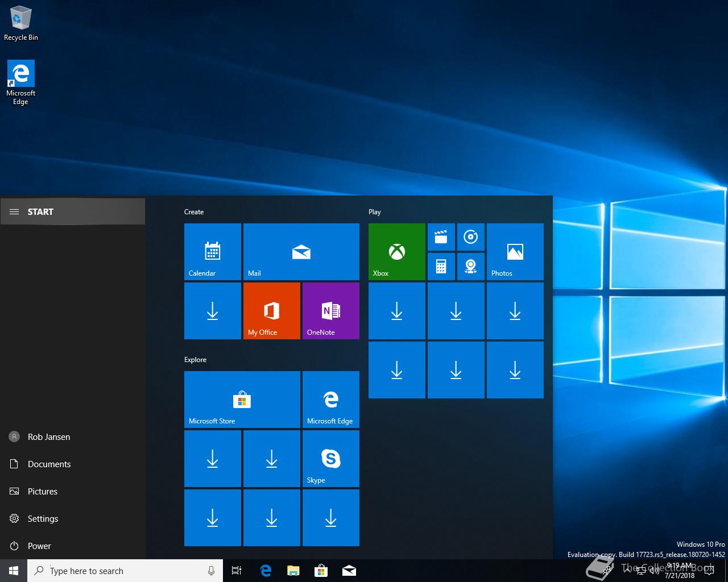This screenshot has width=728, height=582.
Task: Click the Type here to search box
Action: tap(125, 571)
